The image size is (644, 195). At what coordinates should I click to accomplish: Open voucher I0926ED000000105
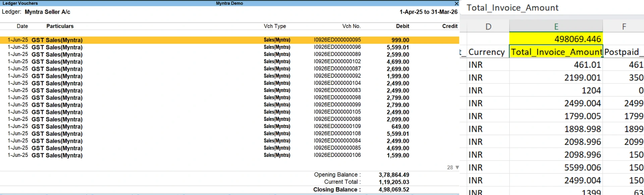coord(337,112)
